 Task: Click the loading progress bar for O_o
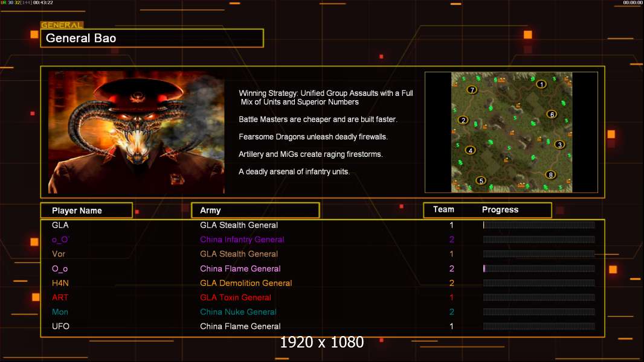click(539, 268)
